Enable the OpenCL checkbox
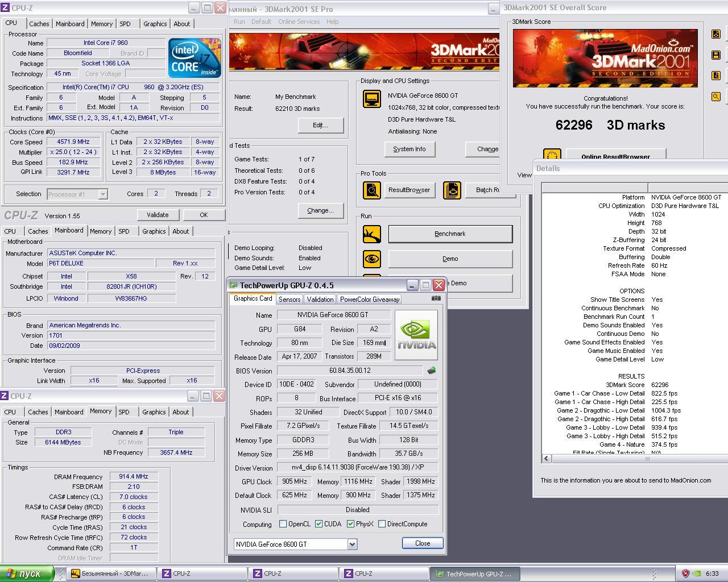Screen dimensions: 728x582 click(283, 524)
